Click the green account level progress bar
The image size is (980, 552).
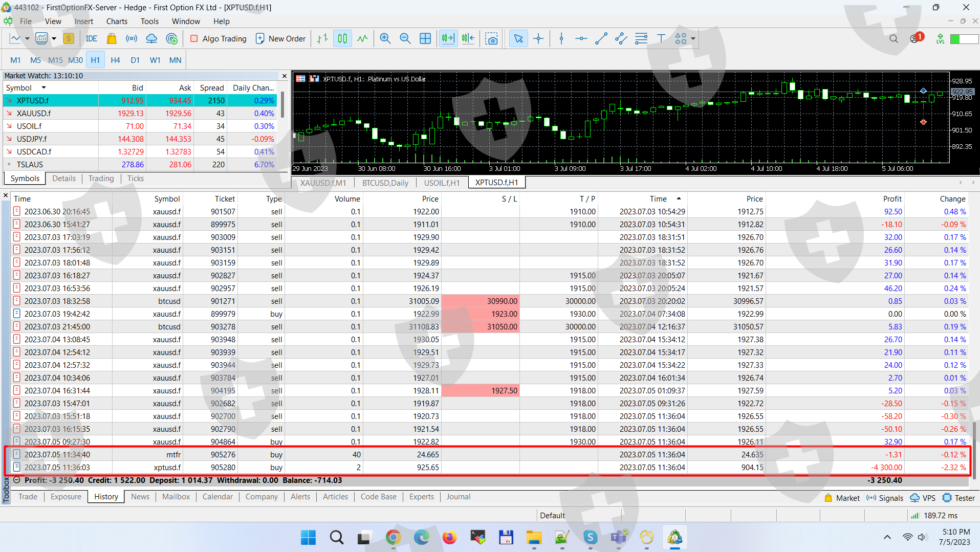(x=964, y=39)
